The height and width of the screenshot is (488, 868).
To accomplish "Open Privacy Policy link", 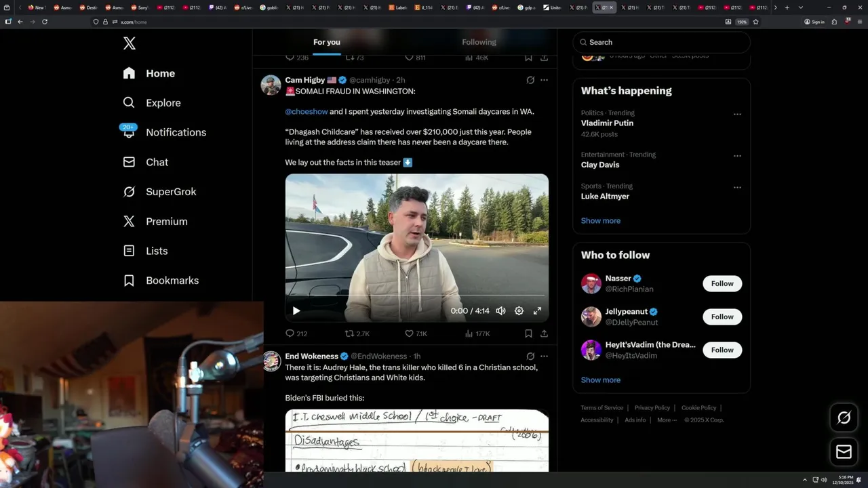I will pos(652,408).
